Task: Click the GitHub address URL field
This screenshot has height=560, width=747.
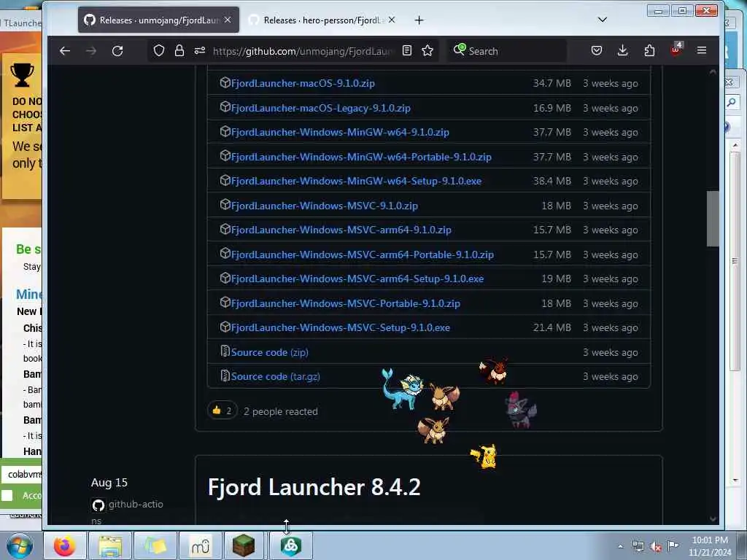Action: click(303, 51)
